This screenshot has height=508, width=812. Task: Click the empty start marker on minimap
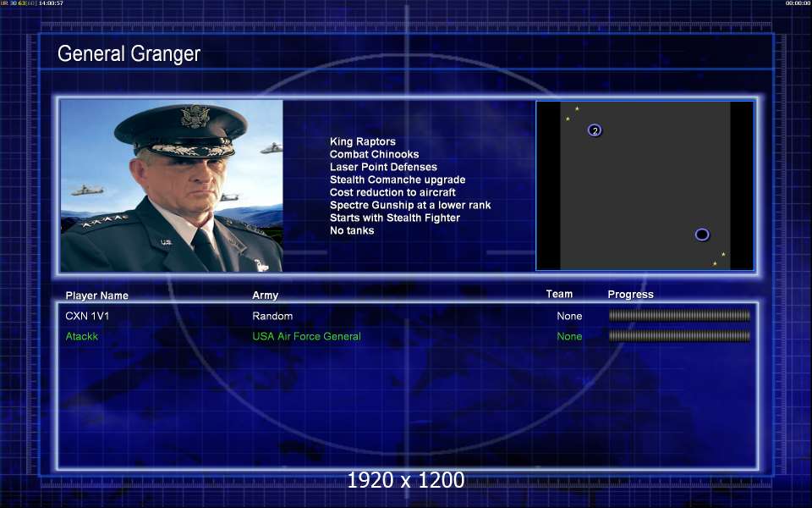point(702,235)
